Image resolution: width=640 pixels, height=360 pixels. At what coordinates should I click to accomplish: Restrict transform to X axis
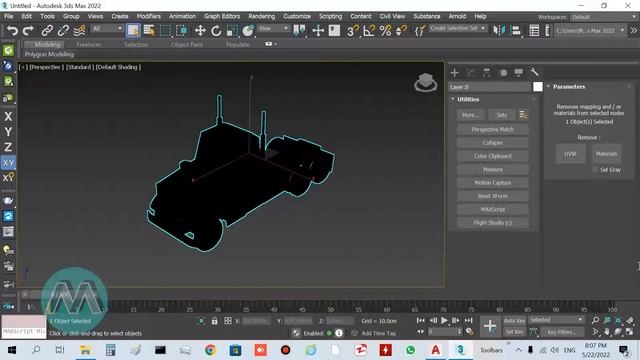coord(8,116)
